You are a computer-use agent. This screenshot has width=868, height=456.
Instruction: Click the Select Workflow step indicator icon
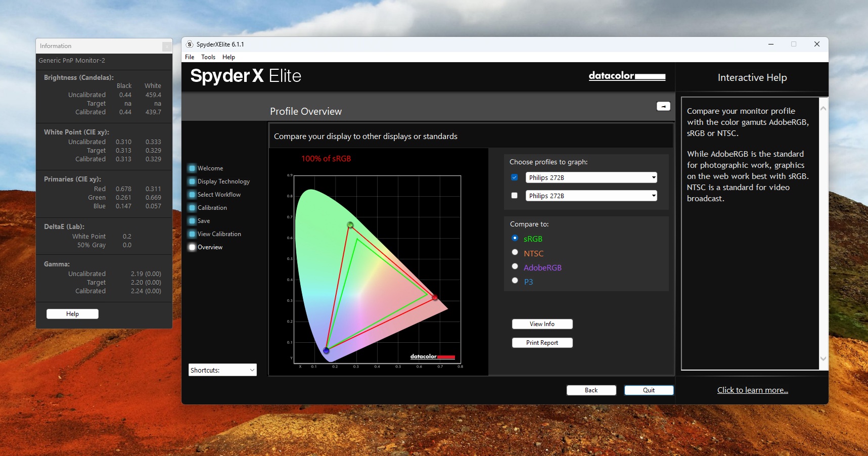(192, 195)
